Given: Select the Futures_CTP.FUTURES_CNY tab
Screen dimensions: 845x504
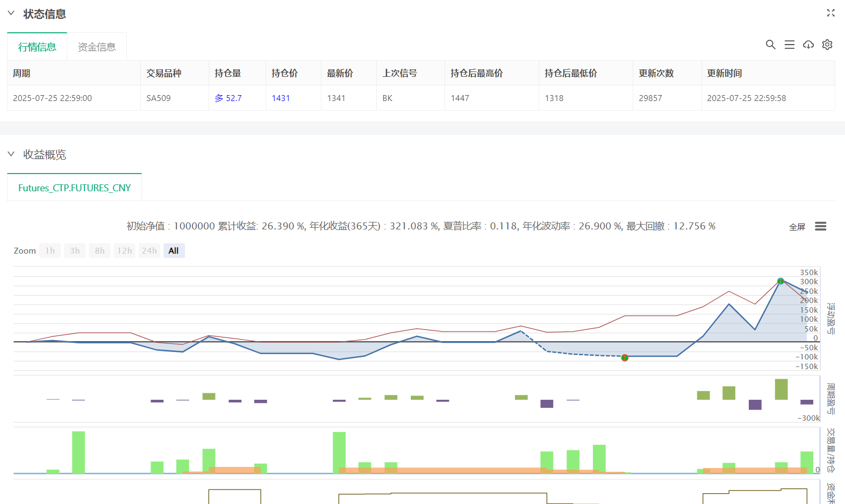Looking at the screenshot, I should click(x=74, y=188).
